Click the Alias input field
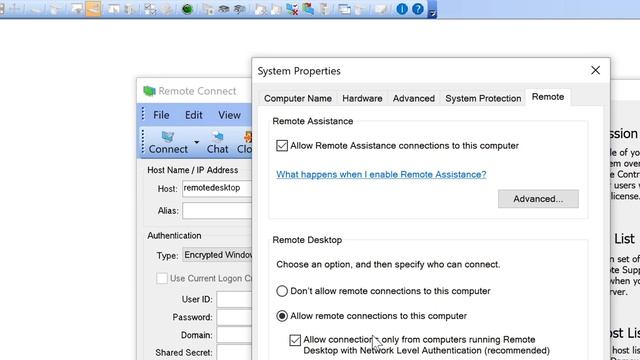 (217, 211)
